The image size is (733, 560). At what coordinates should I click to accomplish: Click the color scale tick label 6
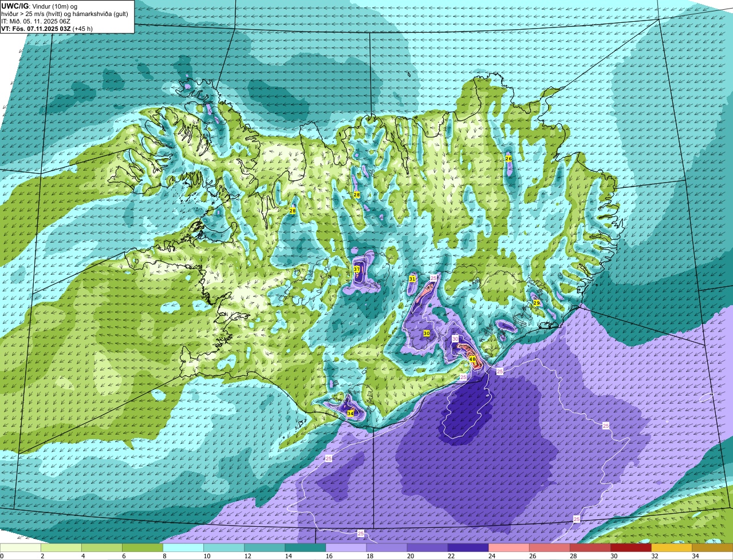point(124,556)
